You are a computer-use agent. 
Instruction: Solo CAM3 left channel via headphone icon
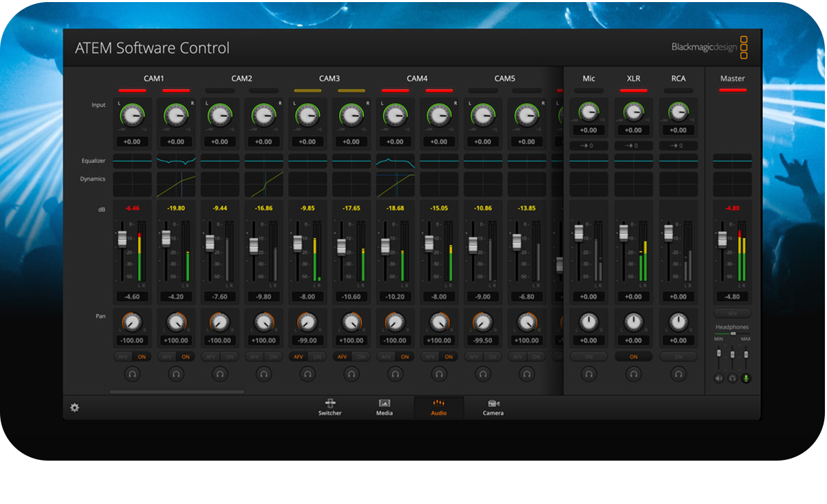click(307, 374)
